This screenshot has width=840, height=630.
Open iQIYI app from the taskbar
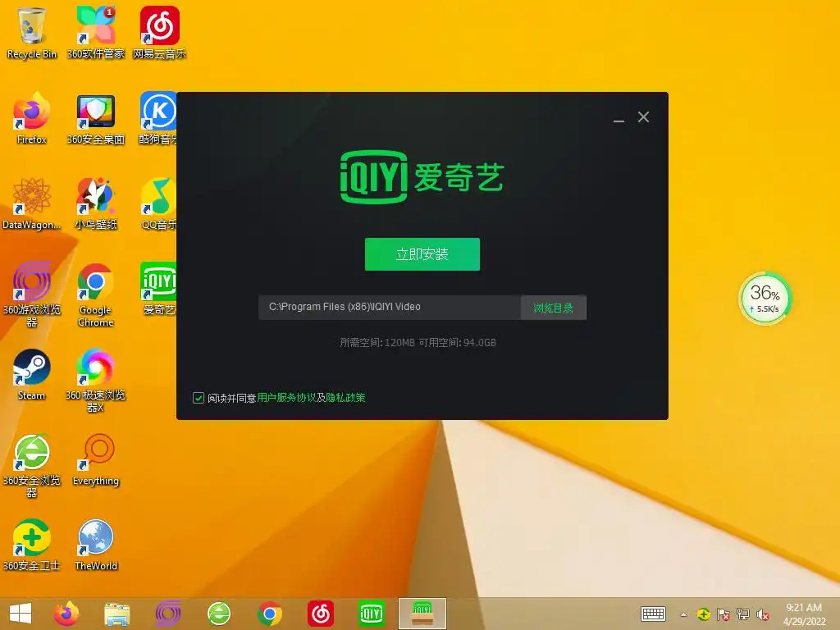tap(372, 614)
